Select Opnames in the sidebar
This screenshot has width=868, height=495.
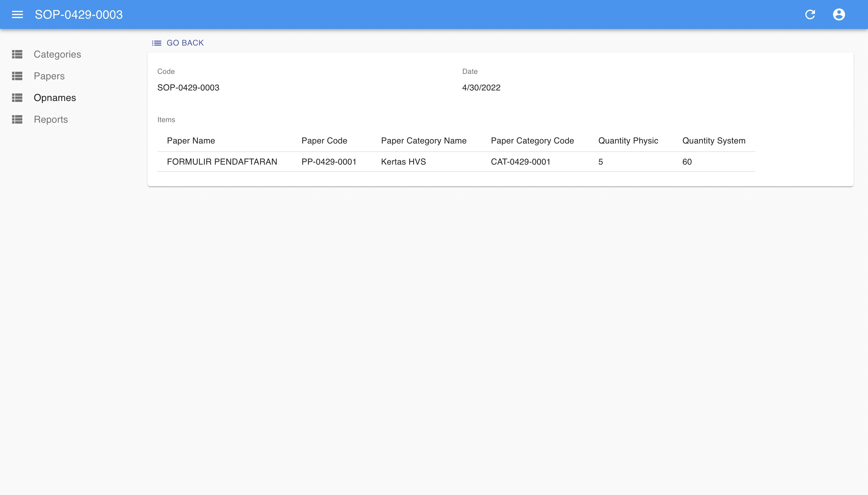(x=55, y=98)
